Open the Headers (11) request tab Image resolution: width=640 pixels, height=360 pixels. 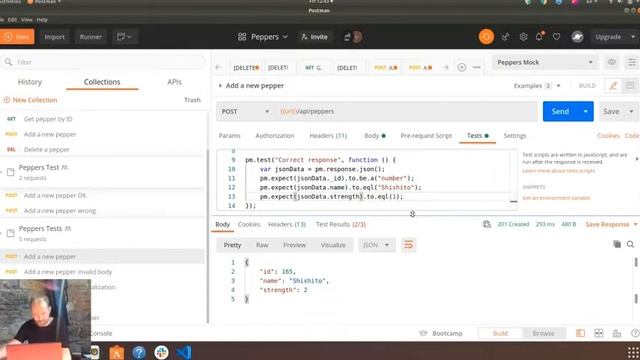pyautogui.click(x=328, y=136)
